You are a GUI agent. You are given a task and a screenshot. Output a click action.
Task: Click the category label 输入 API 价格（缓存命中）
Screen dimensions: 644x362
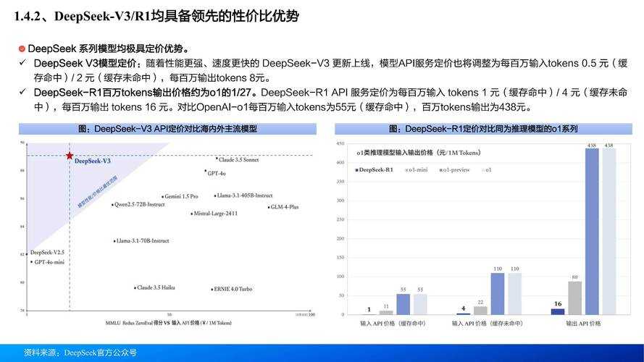pos(393,324)
